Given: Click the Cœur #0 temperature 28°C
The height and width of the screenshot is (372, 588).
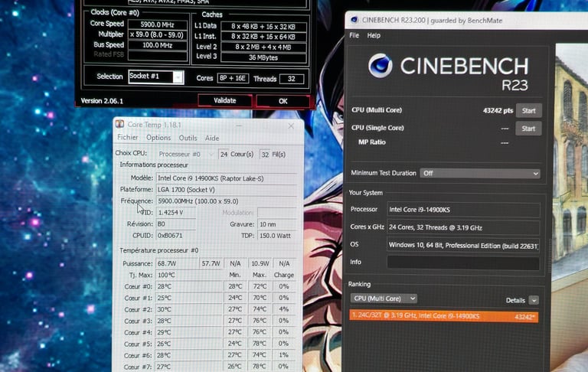Looking at the screenshot, I should pyautogui.click(x=189, y=286).
